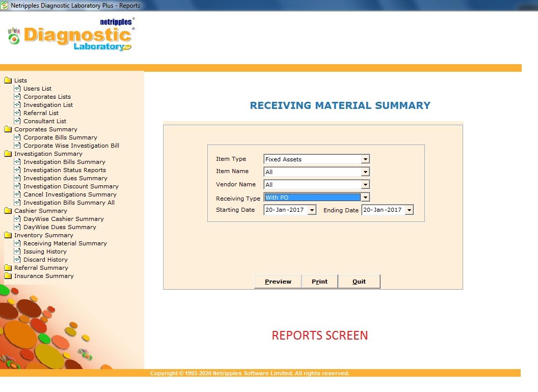Click the Preview button
This screenshot has height=392, width=538.
(278, 282)
